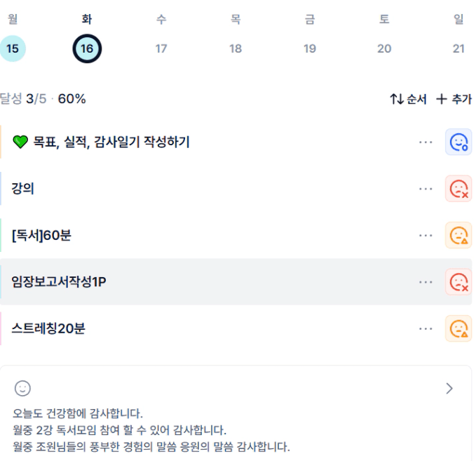Click the smiley icon in the gratitude note card

23,388
